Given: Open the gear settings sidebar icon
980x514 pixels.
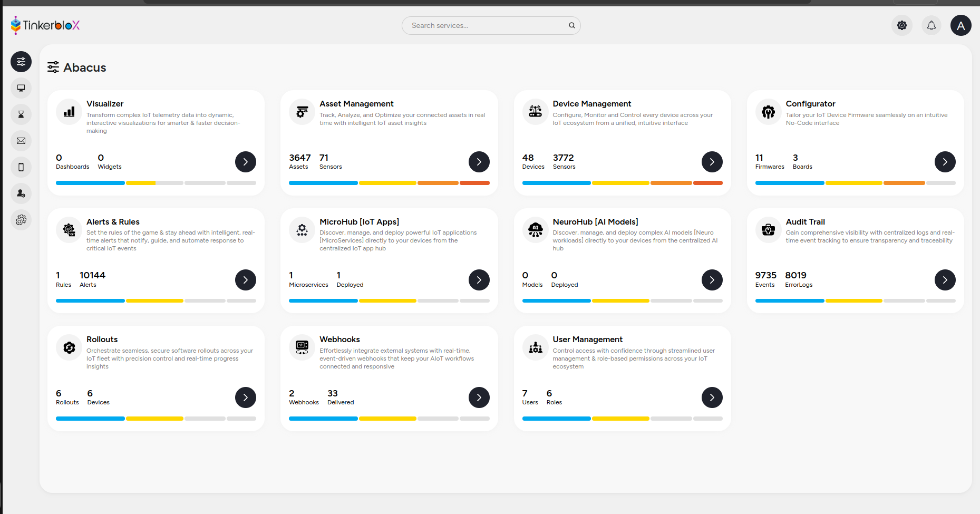Looking at the screenshot, I should 21,220.
